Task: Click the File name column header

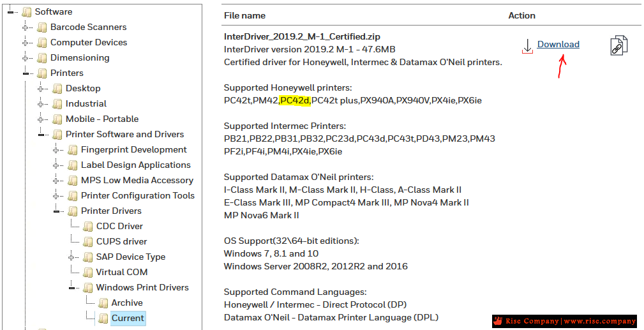Action: [x=244, y=15]
